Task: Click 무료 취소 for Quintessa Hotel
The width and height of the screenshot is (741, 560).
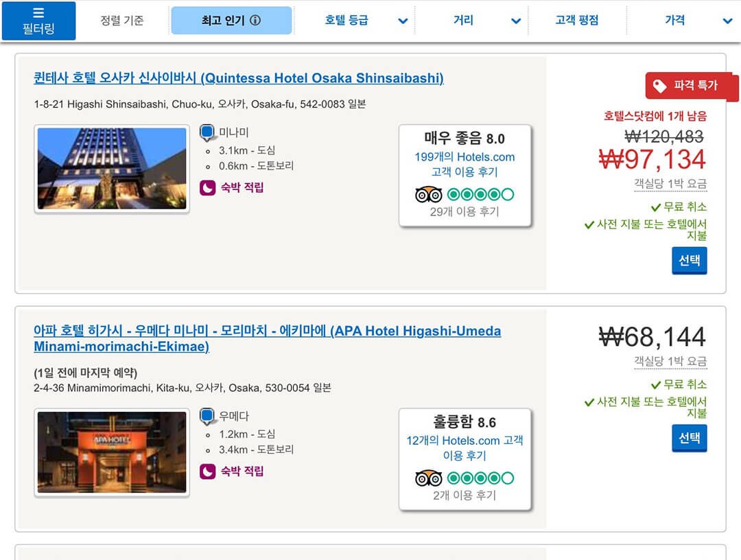Action: click(679, 207)
